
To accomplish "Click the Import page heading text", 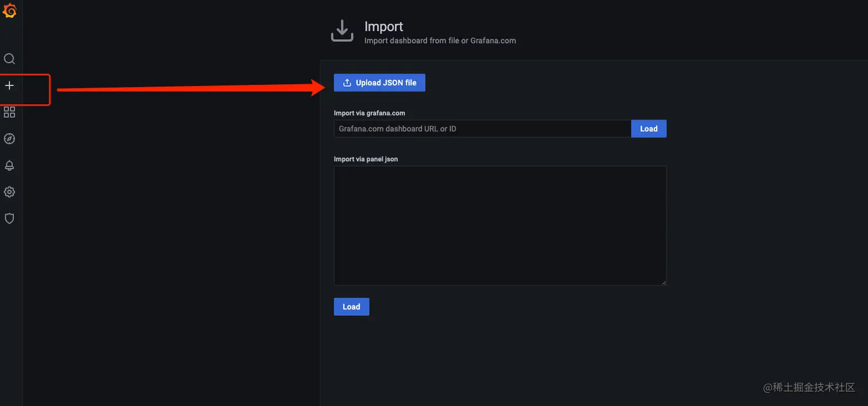I will click(383, 26).
